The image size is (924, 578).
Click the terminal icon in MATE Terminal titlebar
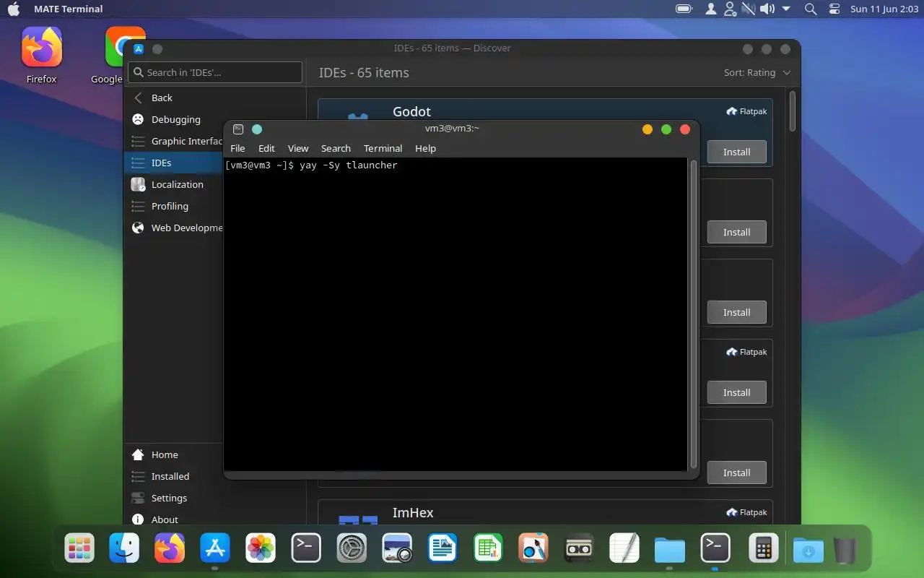[238, 129]
